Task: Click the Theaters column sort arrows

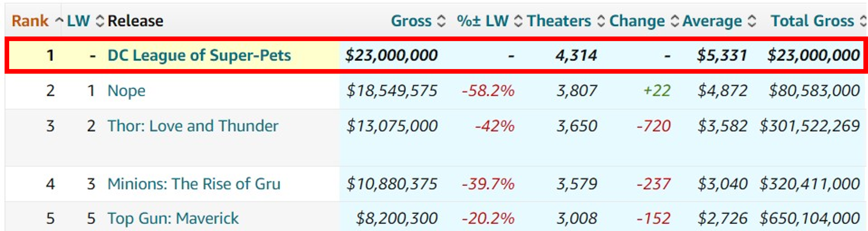Action: 601,21
